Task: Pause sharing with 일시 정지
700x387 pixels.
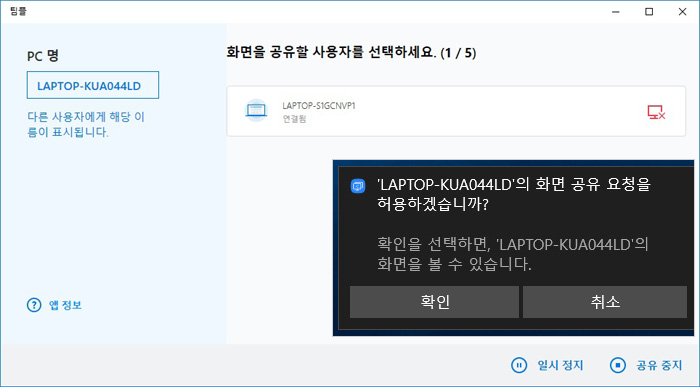Action: point(547,365)
